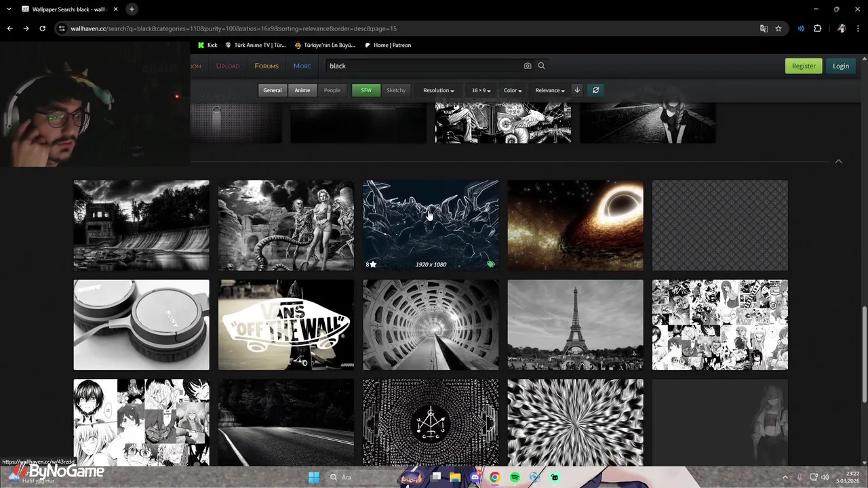Open the Türkiye'nin En Büyü... bookmark
The width and height of the screenshot is (868, 488).
point(325,45)
